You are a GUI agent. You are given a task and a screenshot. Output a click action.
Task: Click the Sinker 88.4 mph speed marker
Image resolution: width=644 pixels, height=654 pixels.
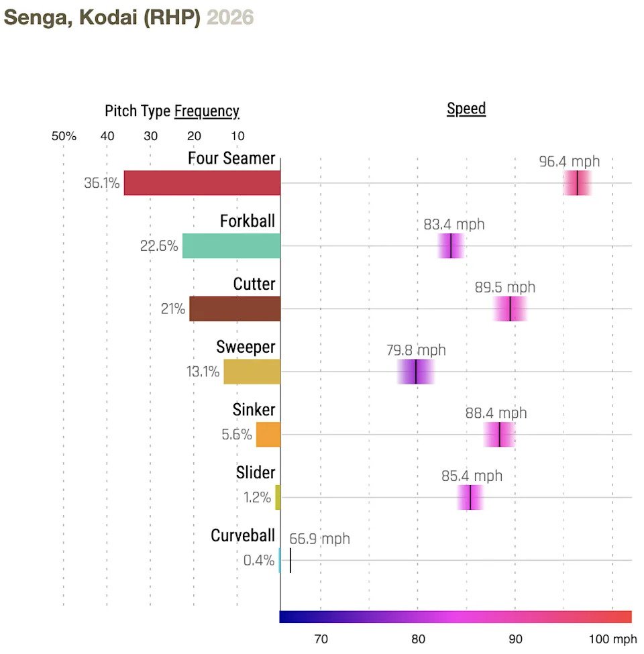point(500,435)
